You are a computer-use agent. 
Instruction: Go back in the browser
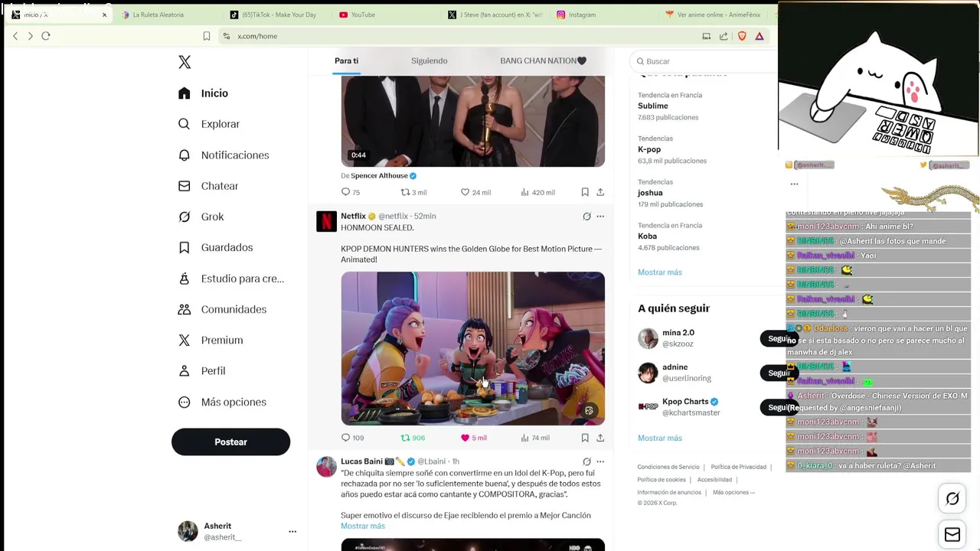pyautogui.click(x=15, y=36)
